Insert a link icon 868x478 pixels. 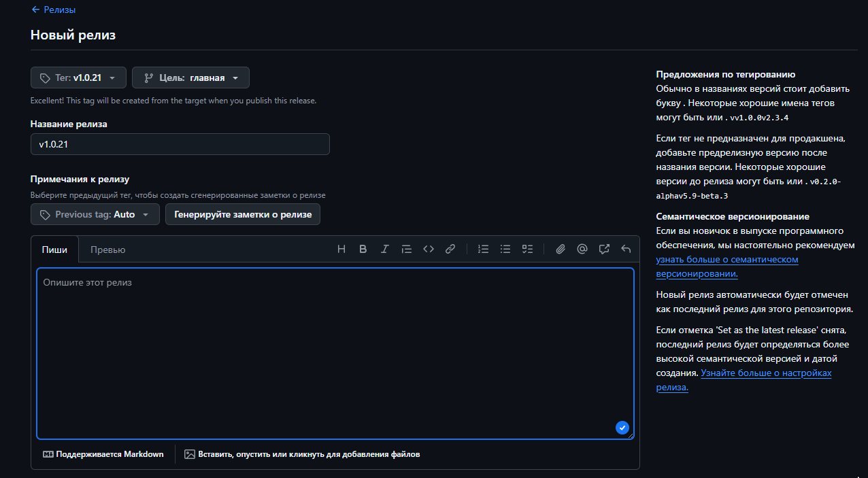[450, 250]
